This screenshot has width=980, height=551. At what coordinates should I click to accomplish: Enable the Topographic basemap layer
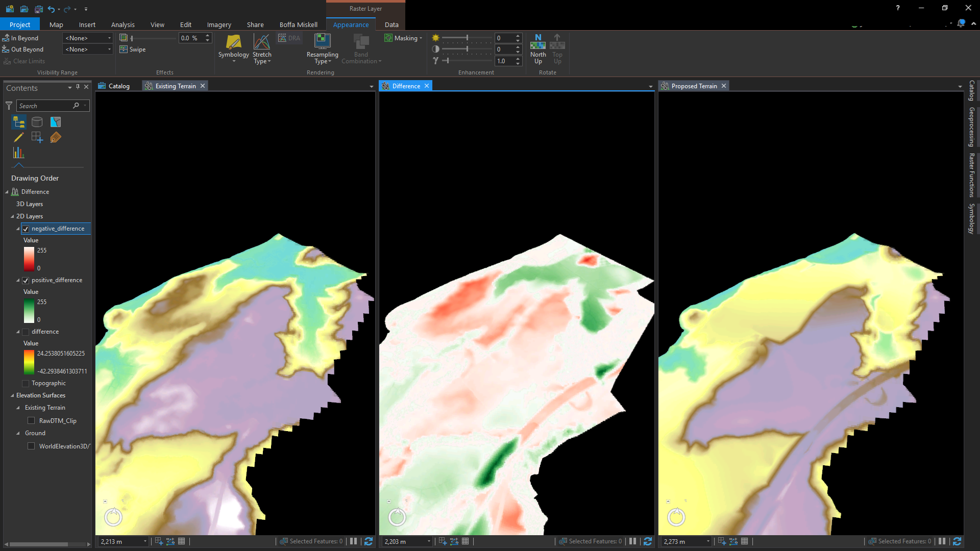[25, 383]
